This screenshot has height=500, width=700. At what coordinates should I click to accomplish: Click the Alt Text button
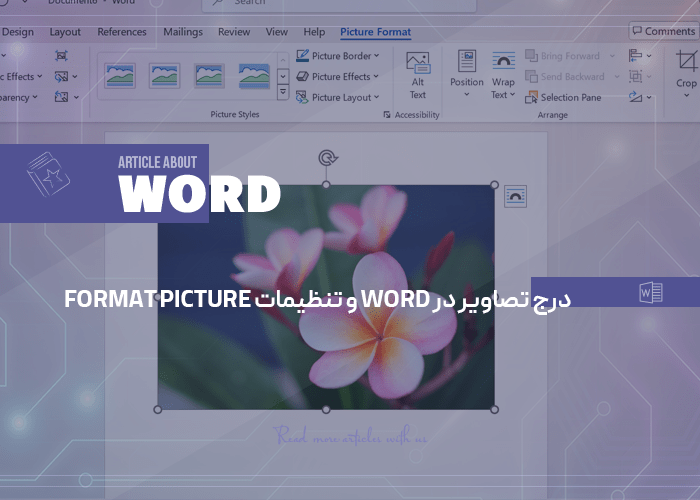(x=418, y=75)
